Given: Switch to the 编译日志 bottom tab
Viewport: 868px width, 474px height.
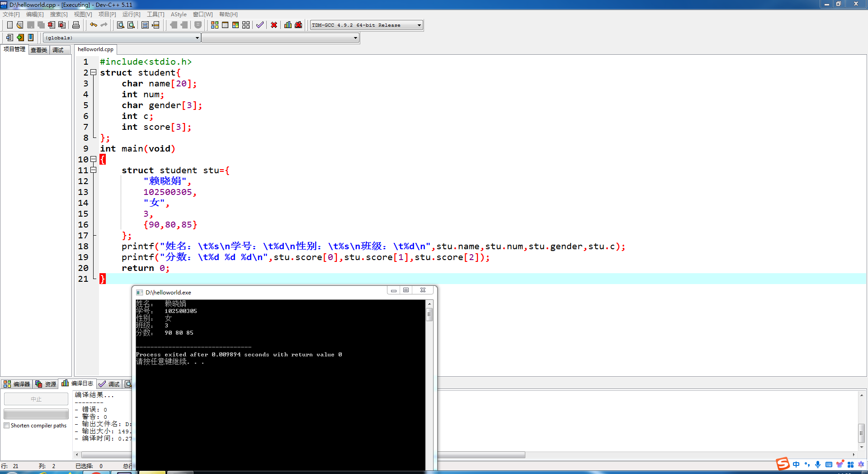Looking at the screenshot, I should click(x=77, y=384).
